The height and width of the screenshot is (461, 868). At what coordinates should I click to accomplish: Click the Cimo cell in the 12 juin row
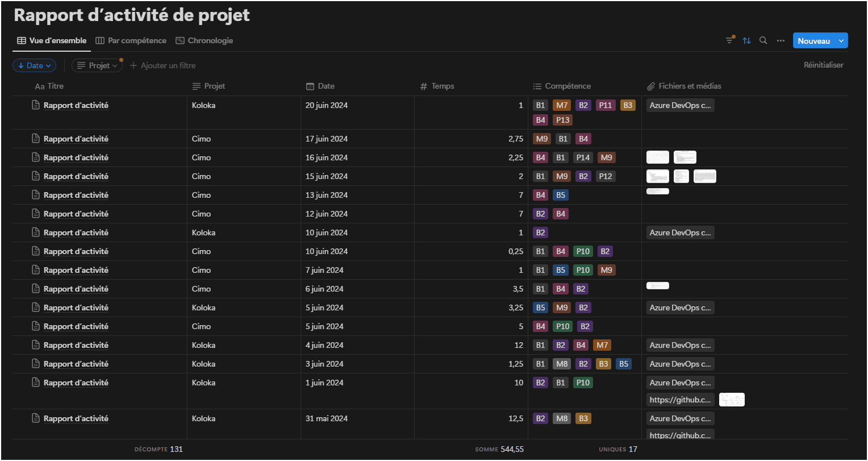tap(244, 214)
